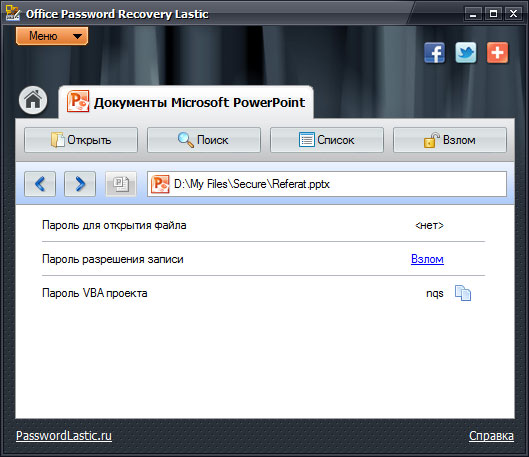The width and height of the screenshot is (529, 457).
Task: Click the Список button
Action: pyautogui.click(x=327, y=140)
